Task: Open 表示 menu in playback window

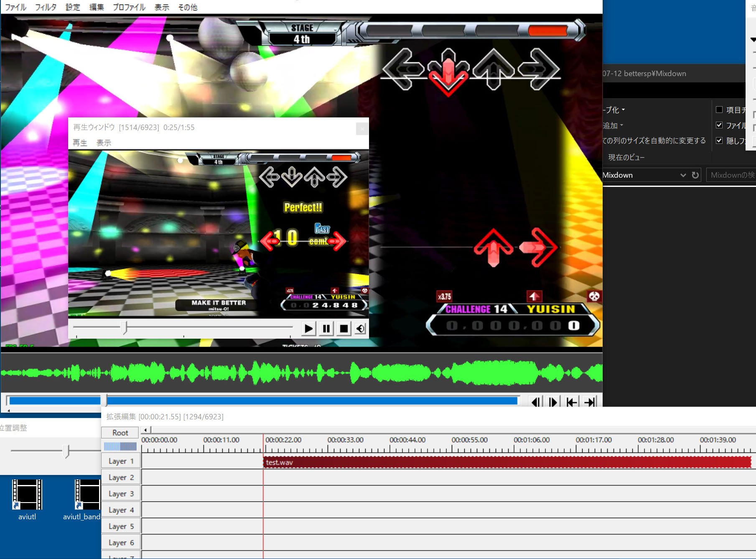Action: [104, 143]
